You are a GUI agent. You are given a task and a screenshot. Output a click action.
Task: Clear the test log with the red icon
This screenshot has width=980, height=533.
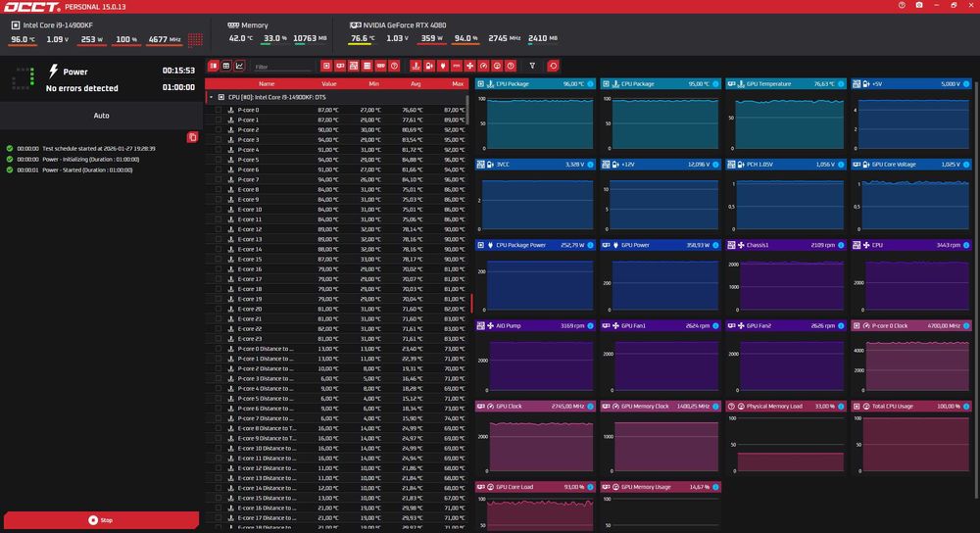coord(192,137)
